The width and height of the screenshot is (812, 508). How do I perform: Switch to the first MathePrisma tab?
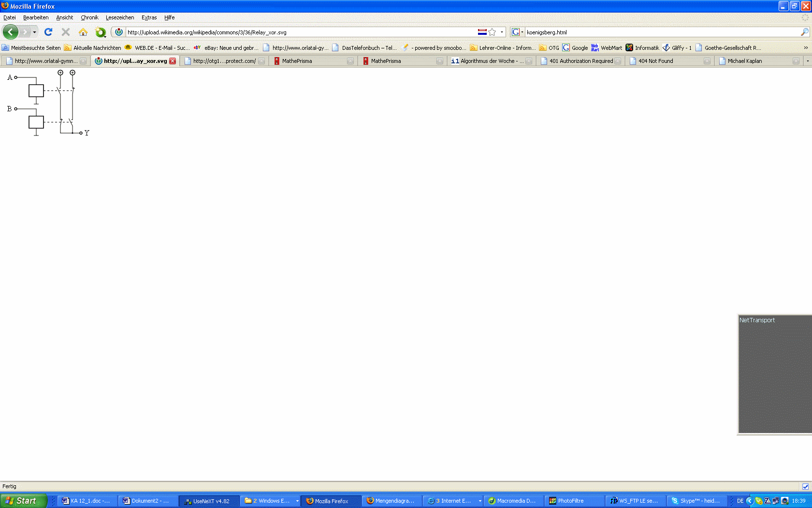(313, 61)
